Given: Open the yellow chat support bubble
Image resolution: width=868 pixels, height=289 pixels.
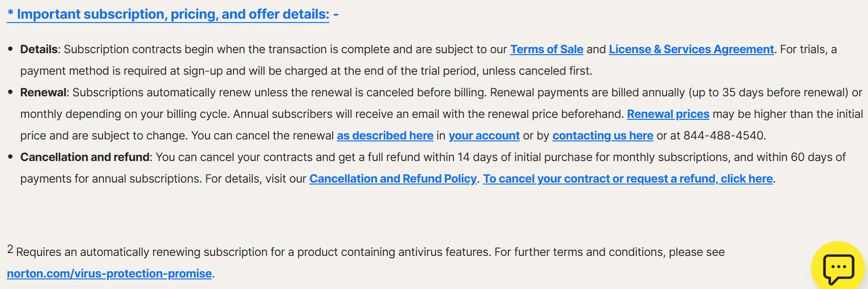Looking at the screenshot, I should (838, 267).
